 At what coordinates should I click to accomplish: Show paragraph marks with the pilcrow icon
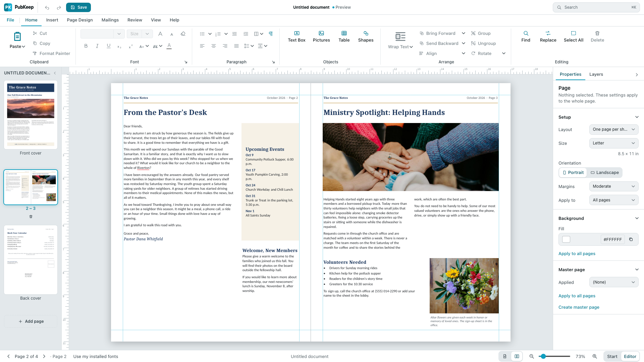(x=271, y=34)
